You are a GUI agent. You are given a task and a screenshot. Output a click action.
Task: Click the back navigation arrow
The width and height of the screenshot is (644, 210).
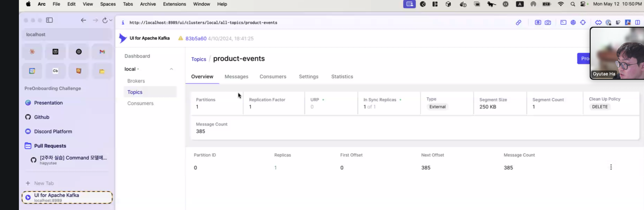pyautogui.click(x=83, y=20)
